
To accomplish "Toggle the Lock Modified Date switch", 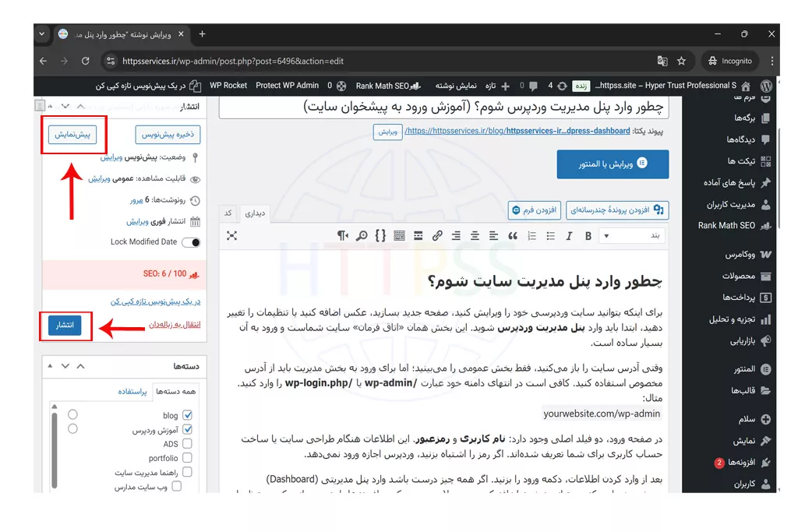I will [191, 242].
